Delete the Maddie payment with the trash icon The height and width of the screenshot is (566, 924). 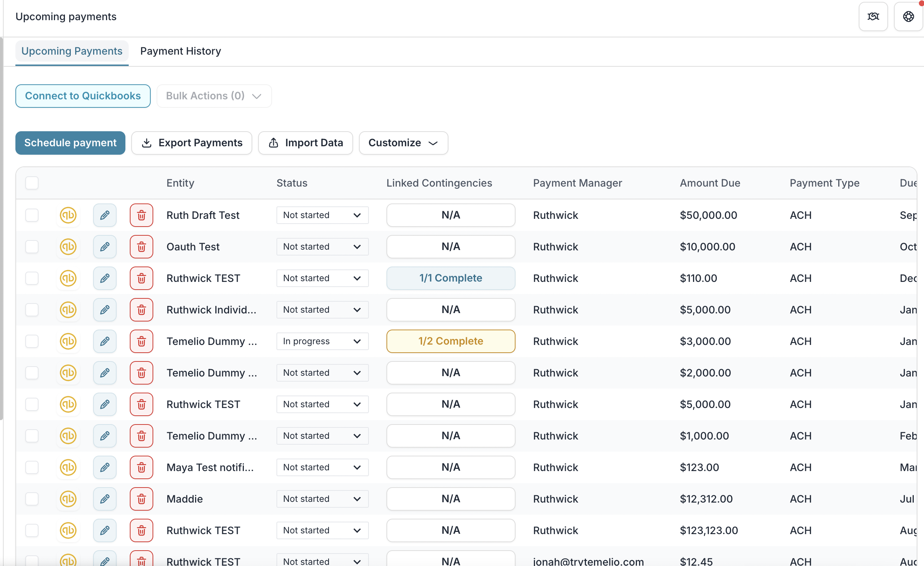coord(142,499)
